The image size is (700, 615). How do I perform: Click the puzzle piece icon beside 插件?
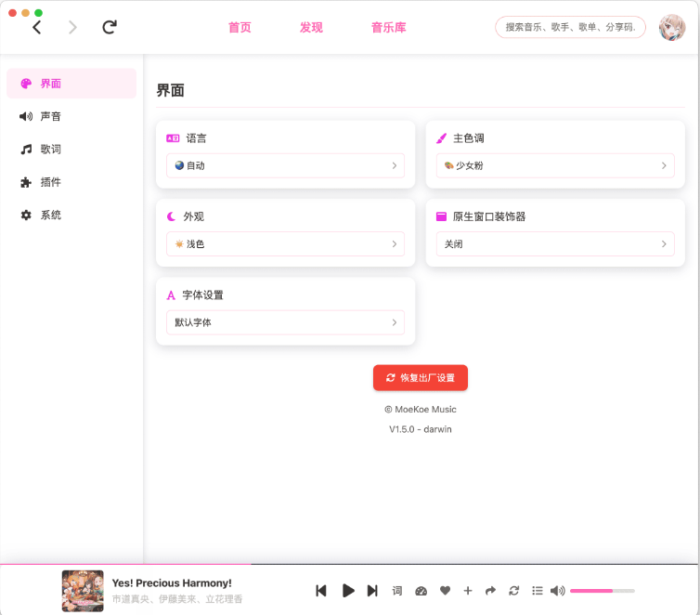26,182
